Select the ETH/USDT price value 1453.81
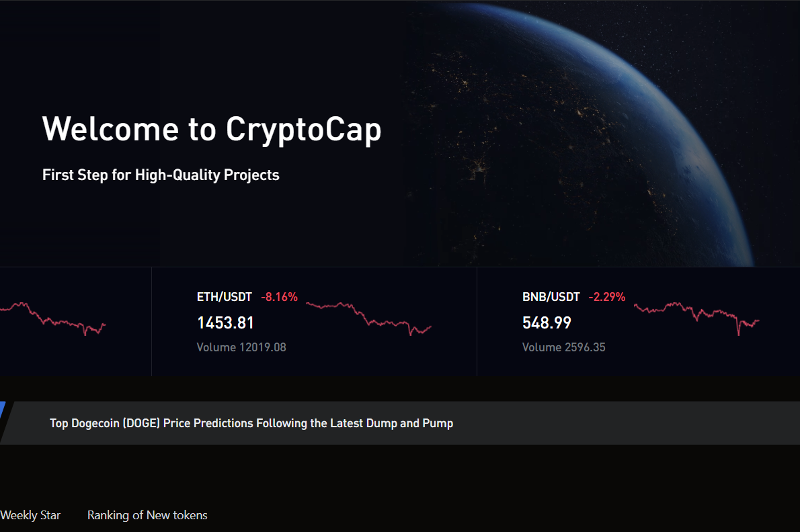The image size is (800, 532). click(x=225, y=322)
